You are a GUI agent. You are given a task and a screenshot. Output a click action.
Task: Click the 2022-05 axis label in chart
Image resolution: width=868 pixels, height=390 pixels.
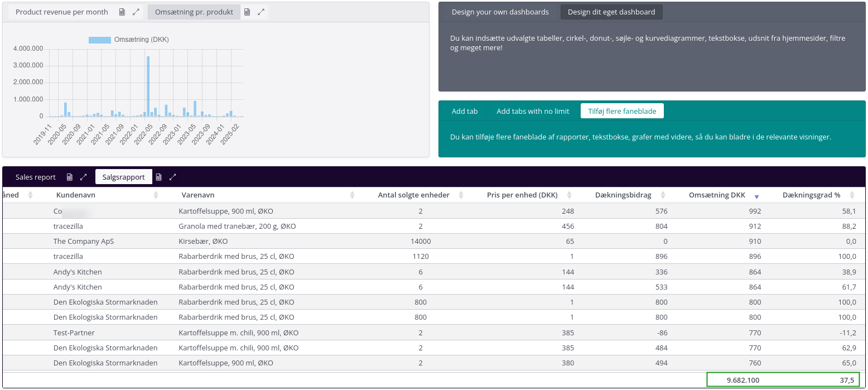[x=144, y=134]
